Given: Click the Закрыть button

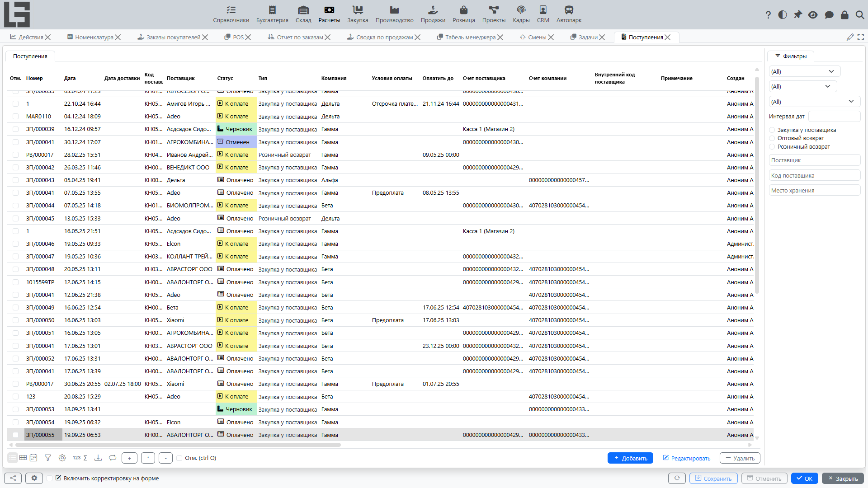Looking at the screenshot, I should [x=843, y=479].
